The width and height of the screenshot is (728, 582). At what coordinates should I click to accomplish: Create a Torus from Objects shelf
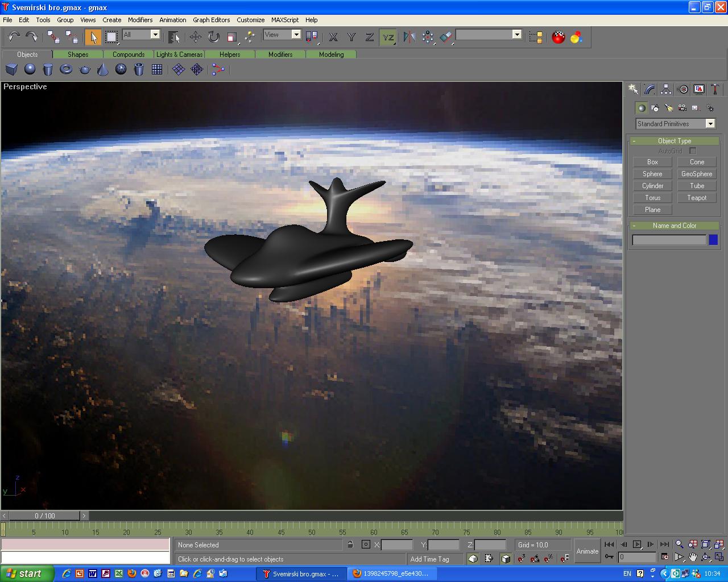tap(67, 69)
